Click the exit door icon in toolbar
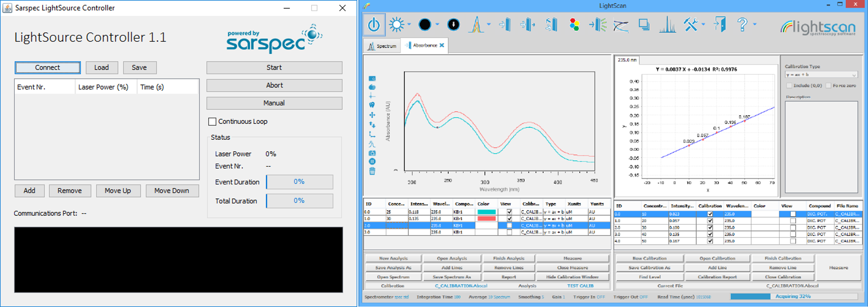868x307 pixels. tap(720, 25)
